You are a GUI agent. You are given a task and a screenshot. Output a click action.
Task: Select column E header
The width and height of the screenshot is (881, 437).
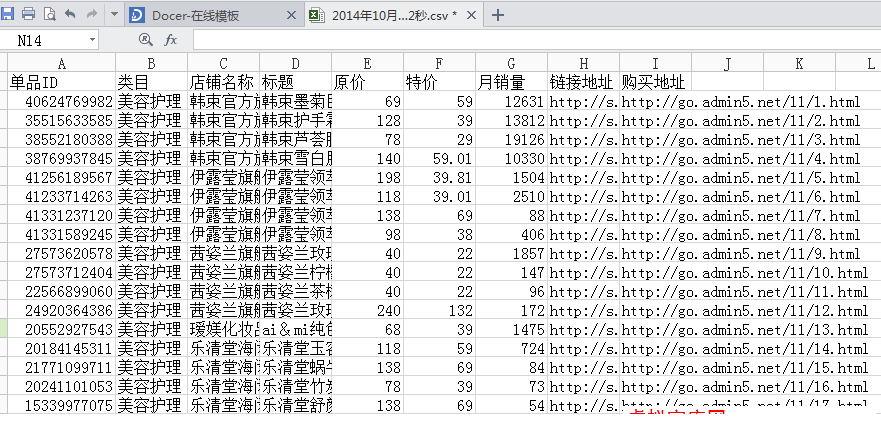tap(368, 63)
